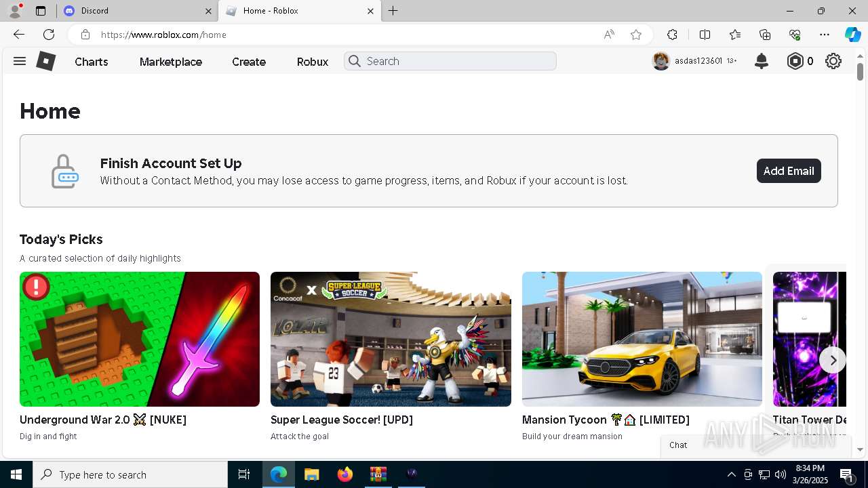Image resolution: width=868 pixels, height=488 pixels.
Task: Add this page to favorites star
Action: tap(636, 35)
